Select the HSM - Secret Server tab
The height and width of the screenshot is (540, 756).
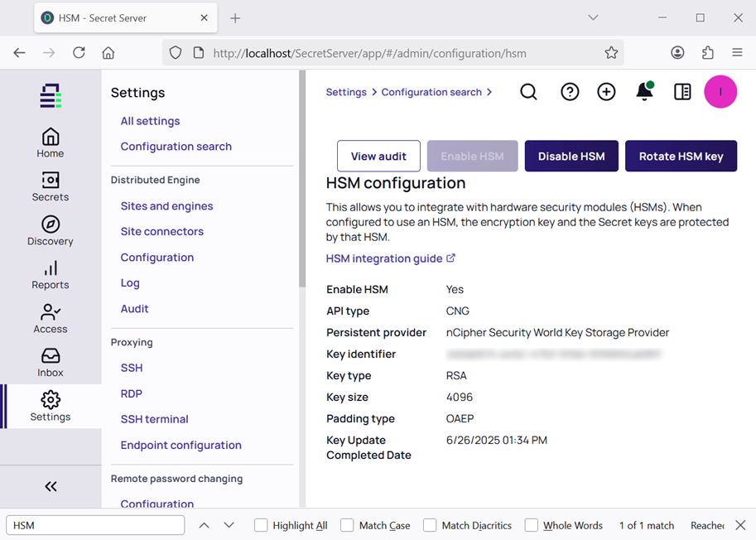(125, 18)
